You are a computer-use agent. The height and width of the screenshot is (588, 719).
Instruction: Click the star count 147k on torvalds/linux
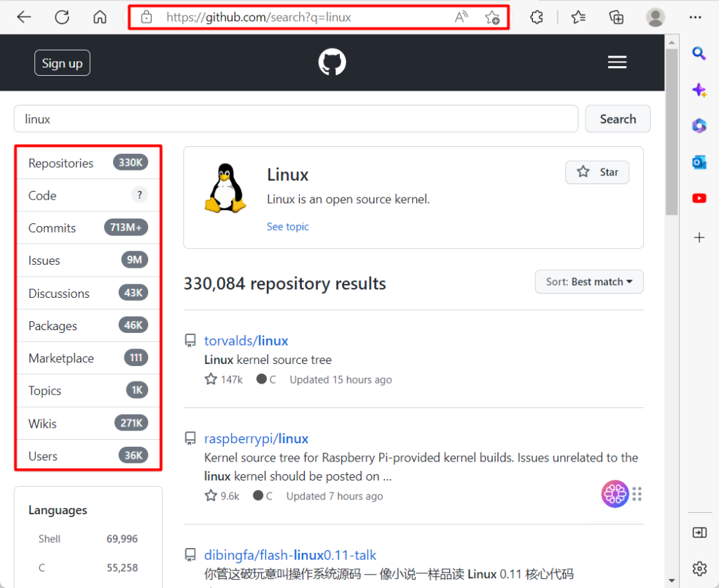pyautogui.click(x=224, y=380)
